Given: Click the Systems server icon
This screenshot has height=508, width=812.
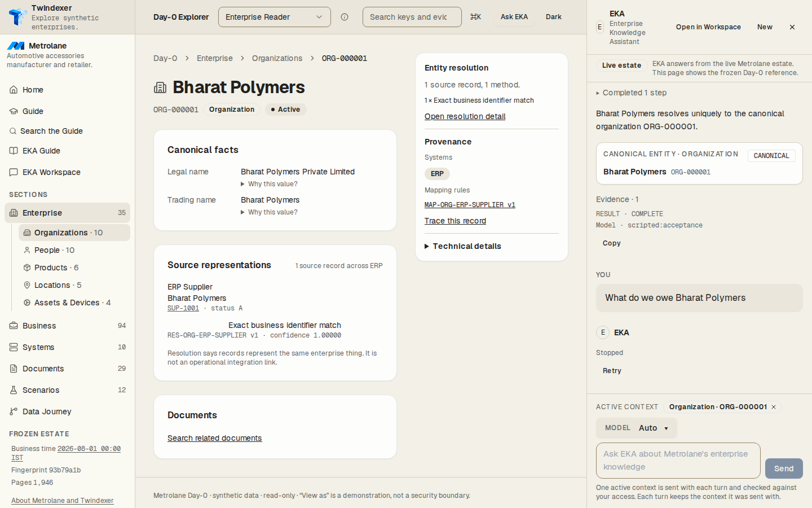Looking at the screenshot, I should tap(14, 347).
